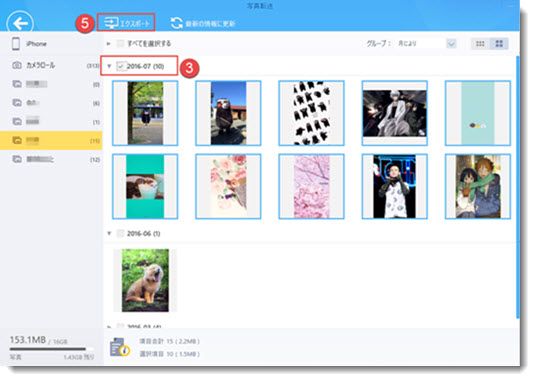The width and height of the screenshot is (535, 381).
Task: Click the 2016-06 (1) group label
Action: point(143,234)
